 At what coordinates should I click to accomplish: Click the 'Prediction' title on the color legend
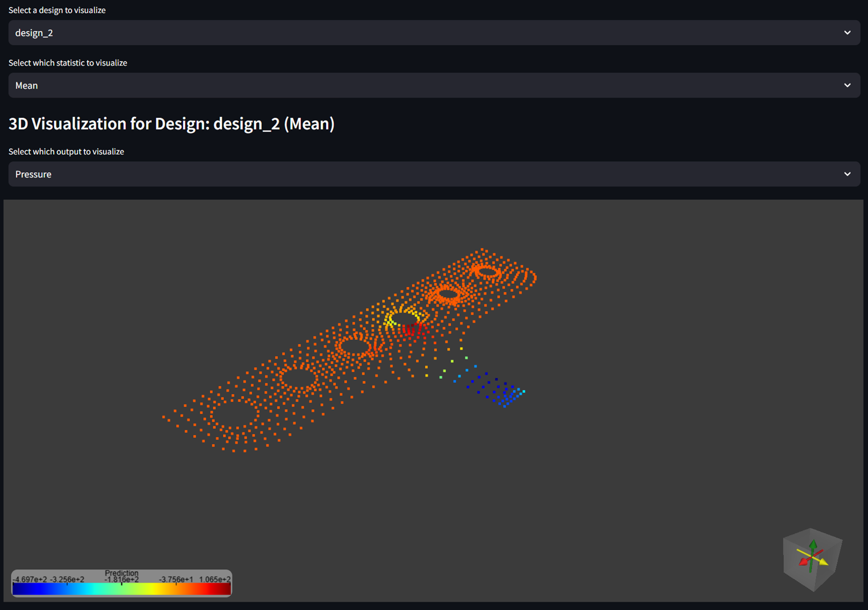pyautogui.click(x=121, y=573)
